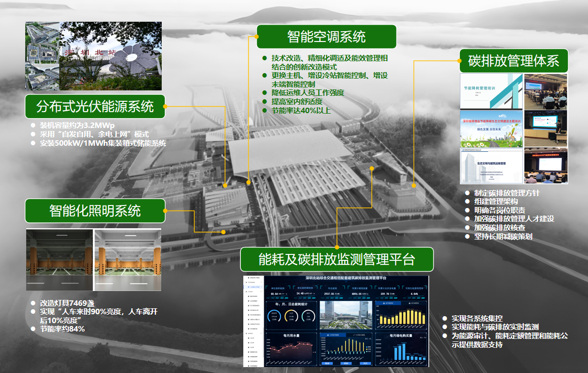588x373 pixels.
Task: Click the dashboard's white left sidebar menu
Action: [x=254, y=321]
